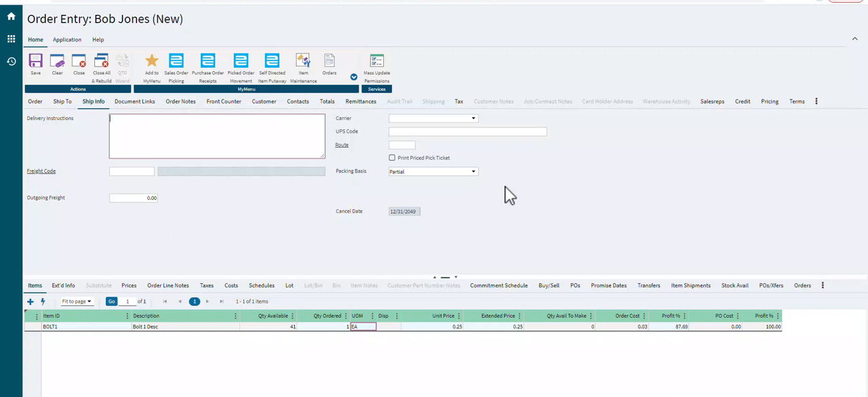The width and height of the screenshot is (868, 397).
Task: Select the BOLT1 item ID cell
Action: (x=86, y=327)
